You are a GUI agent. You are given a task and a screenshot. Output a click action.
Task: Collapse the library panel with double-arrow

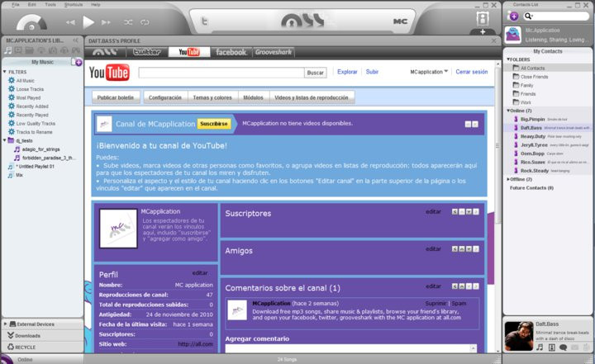[76, 40]
